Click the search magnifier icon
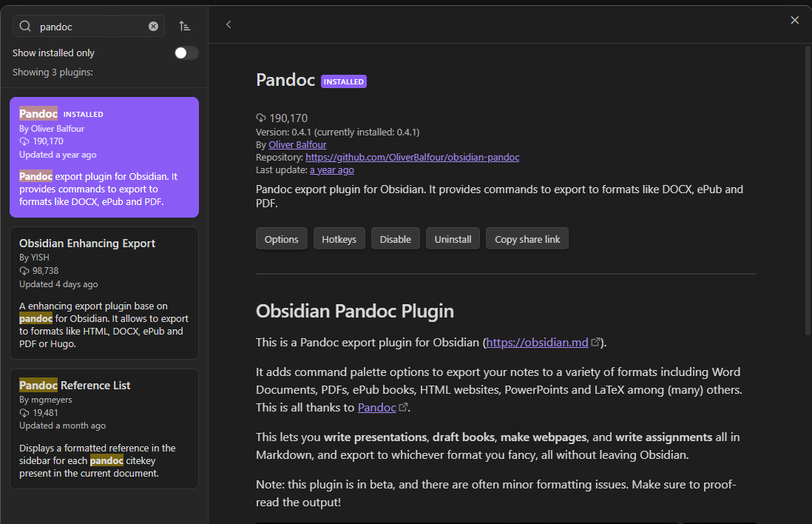 coord(25,26)
